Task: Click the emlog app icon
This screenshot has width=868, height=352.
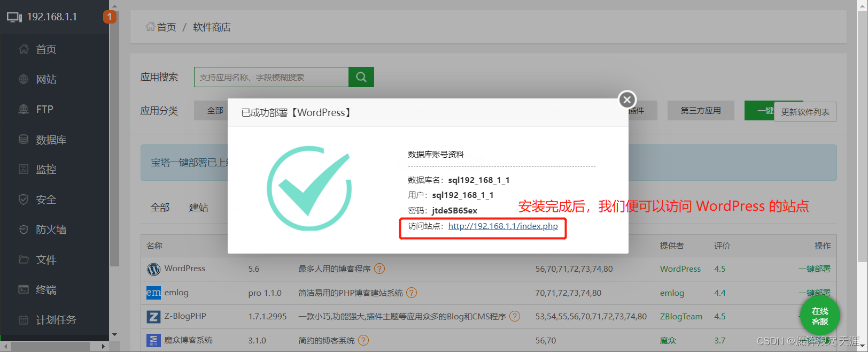Action: pyautogui.click(x=153, y=293)
